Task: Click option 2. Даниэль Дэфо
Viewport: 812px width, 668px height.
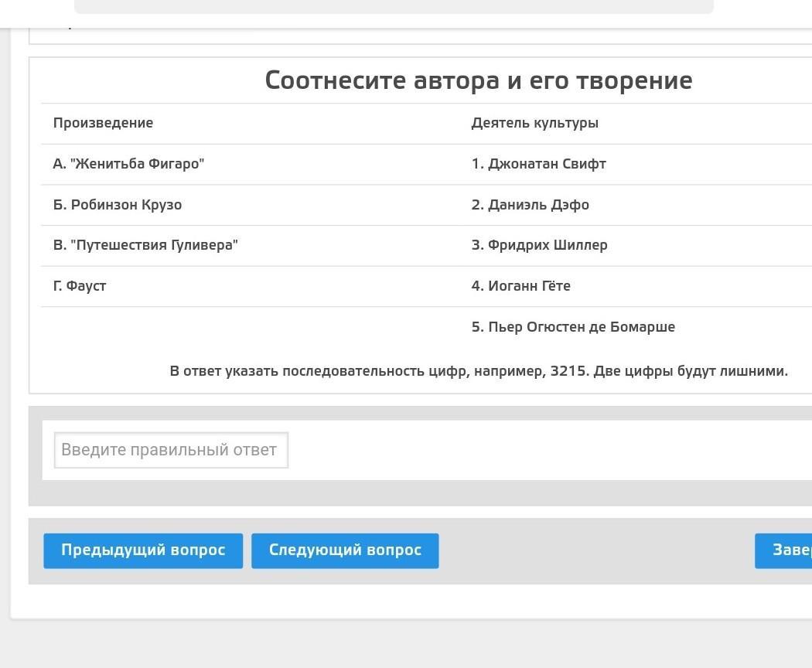Action: click(531, 205)
